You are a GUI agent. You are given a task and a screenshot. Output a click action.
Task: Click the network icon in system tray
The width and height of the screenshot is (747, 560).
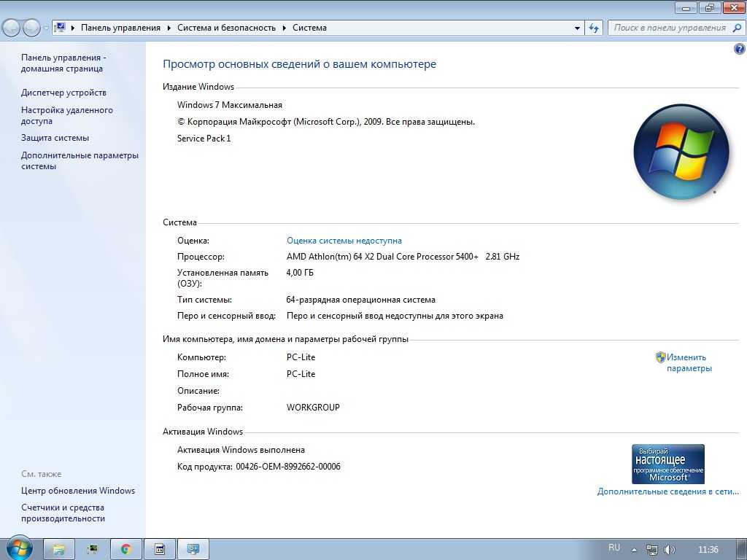(652, 549)
